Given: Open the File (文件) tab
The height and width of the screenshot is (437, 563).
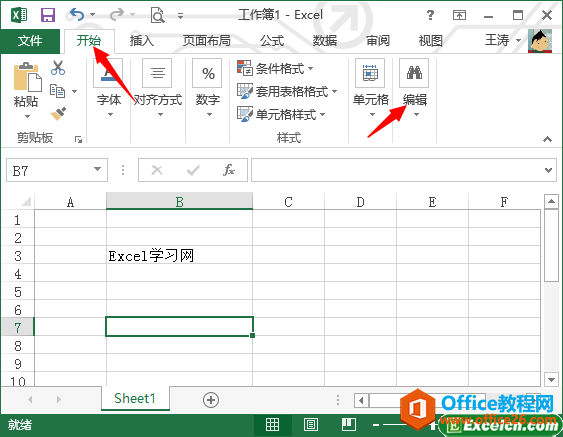Looking at the screenshot, I should coord(30,41).
